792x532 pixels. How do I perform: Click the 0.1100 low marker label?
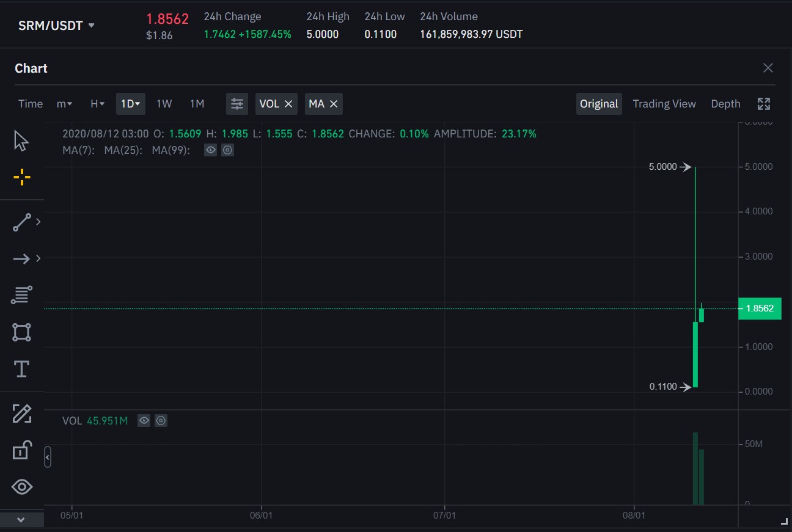pos(663,387)
